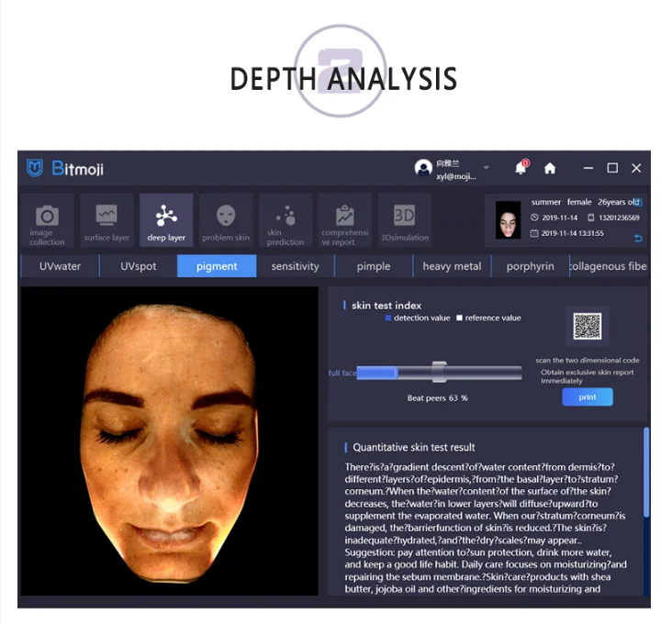Open the customer face thumbnail
Viewport: 672px width, 625px height.
pos(508,219)
